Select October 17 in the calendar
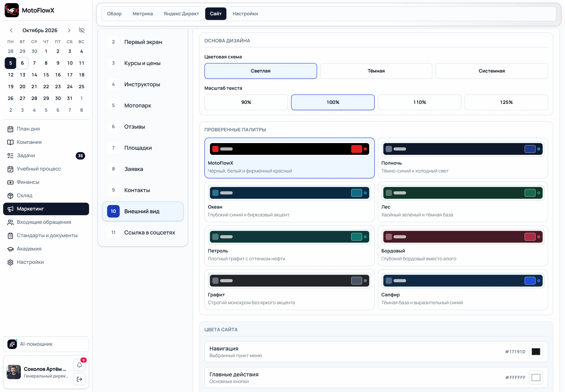This screenshot has height=392, width=565. pyautogui.click(x=70, y=75)
